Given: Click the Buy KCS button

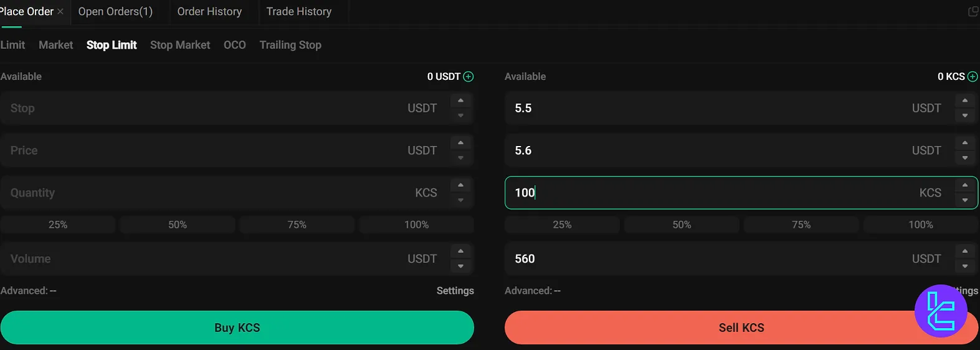Looking at the screenshot, I should pyautogui.click(x=237, y=328).
